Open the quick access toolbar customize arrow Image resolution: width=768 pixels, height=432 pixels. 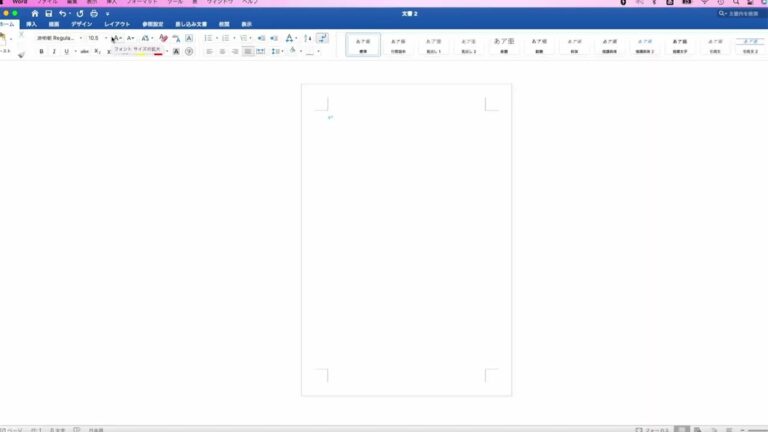[x=107, y=14]
